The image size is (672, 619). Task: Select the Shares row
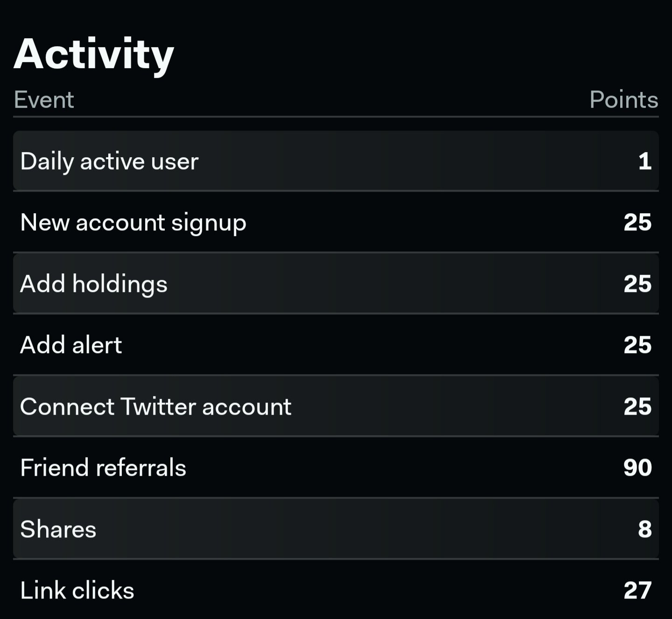[x=336, y=529]
